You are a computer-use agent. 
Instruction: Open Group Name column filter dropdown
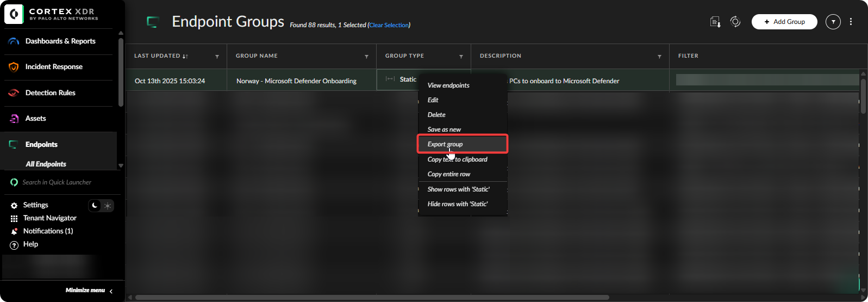click(366, 57)
